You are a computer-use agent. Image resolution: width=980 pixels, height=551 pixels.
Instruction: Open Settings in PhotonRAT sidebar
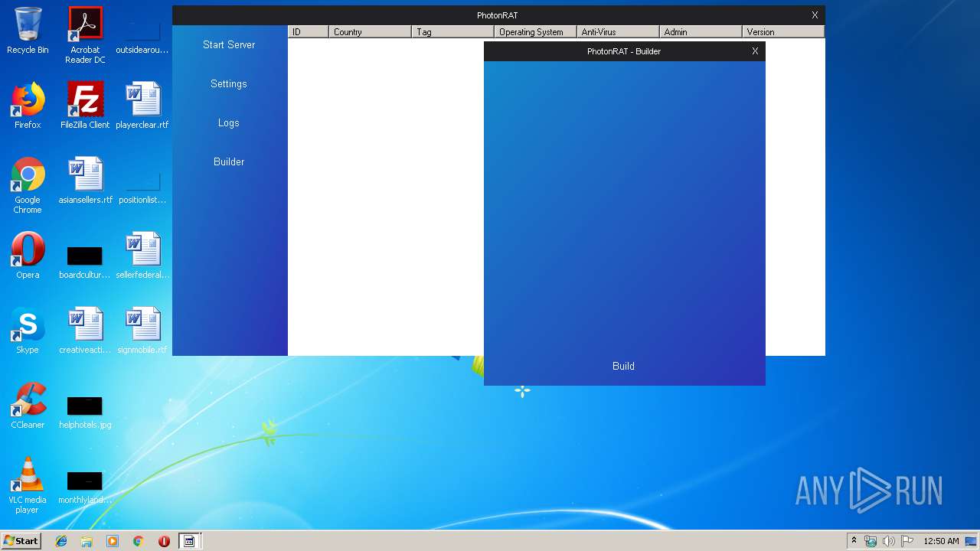point(229,83)
